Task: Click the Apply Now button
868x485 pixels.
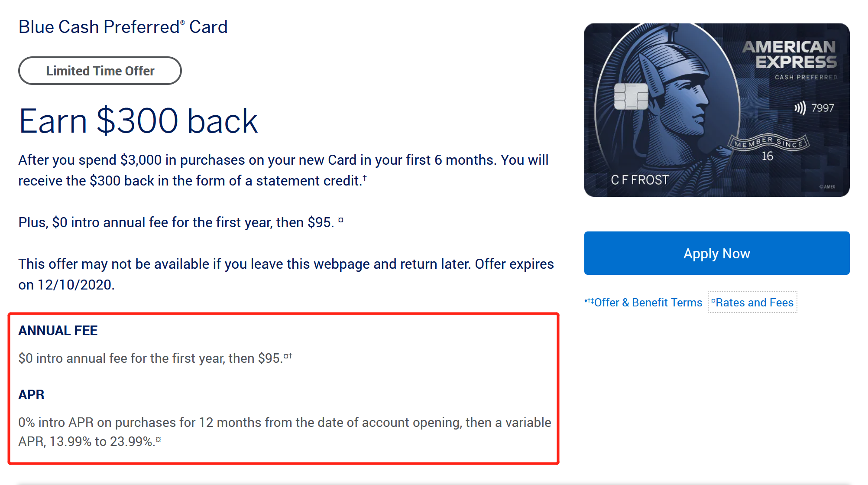Action: (716, 253)
